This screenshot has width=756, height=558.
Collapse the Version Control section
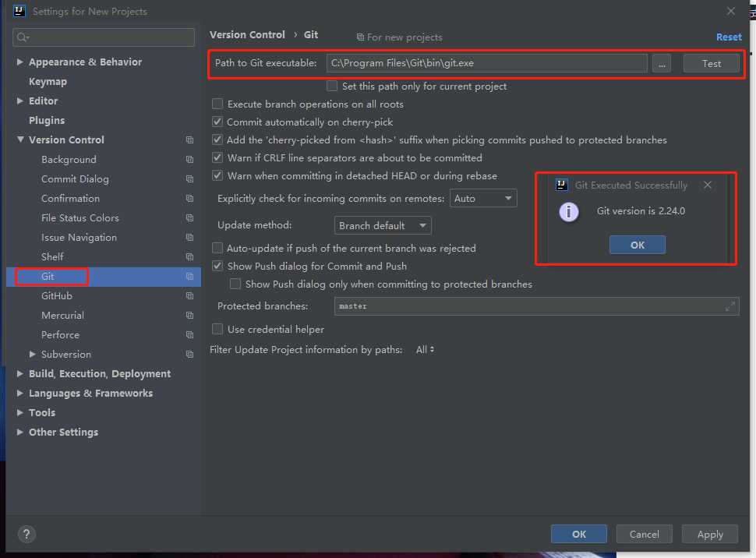point(20,139)
